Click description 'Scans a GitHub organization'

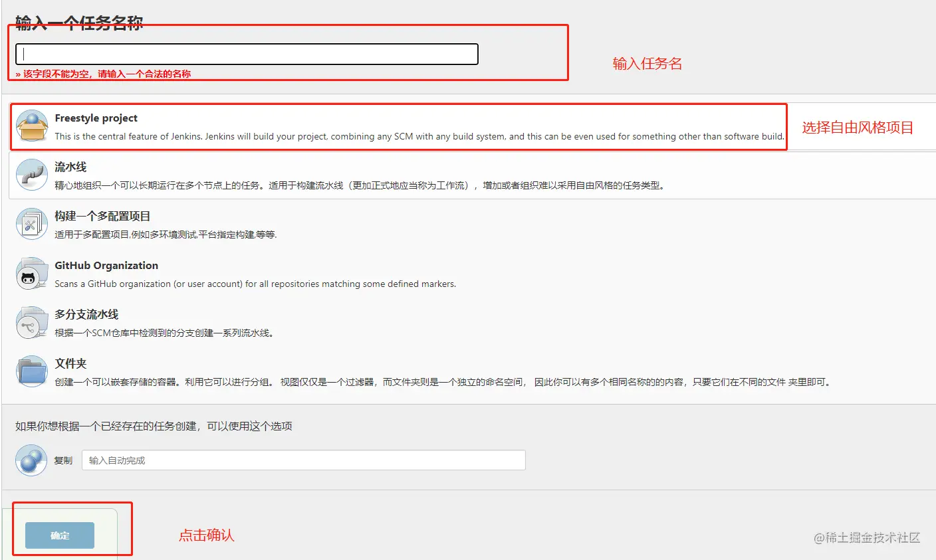click(x=255, y=284)
